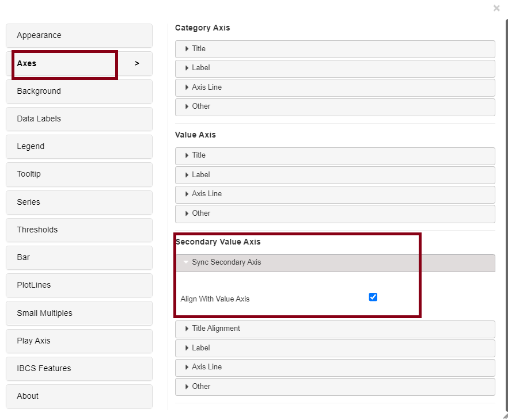This screenshot has width=508, height=420.
Task: Select the Axes sidebar item
Action: (79, 63)
